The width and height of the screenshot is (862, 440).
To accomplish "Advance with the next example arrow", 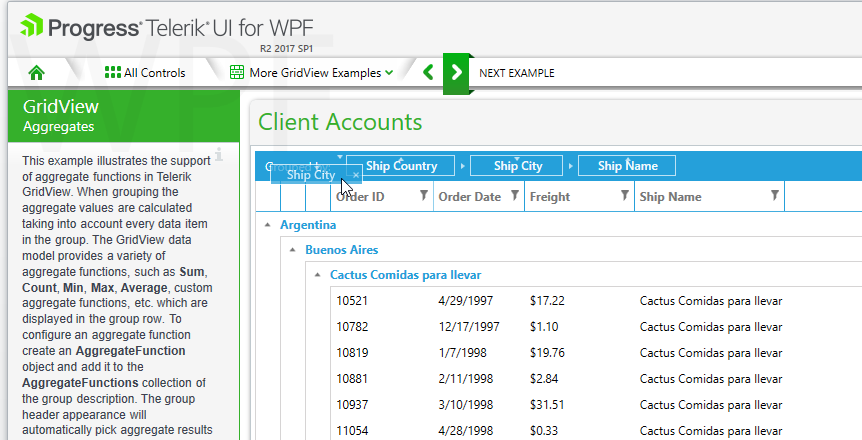I will coord(457,72).
